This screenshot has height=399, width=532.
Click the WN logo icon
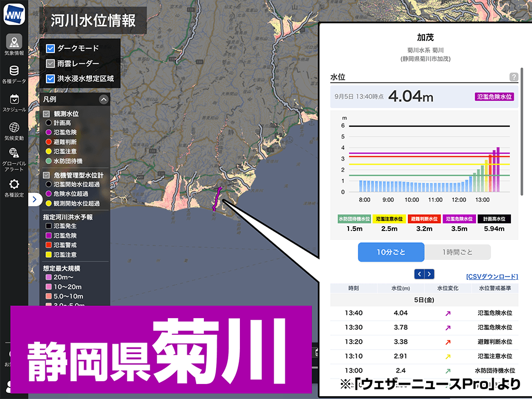[x=15, y=15]
